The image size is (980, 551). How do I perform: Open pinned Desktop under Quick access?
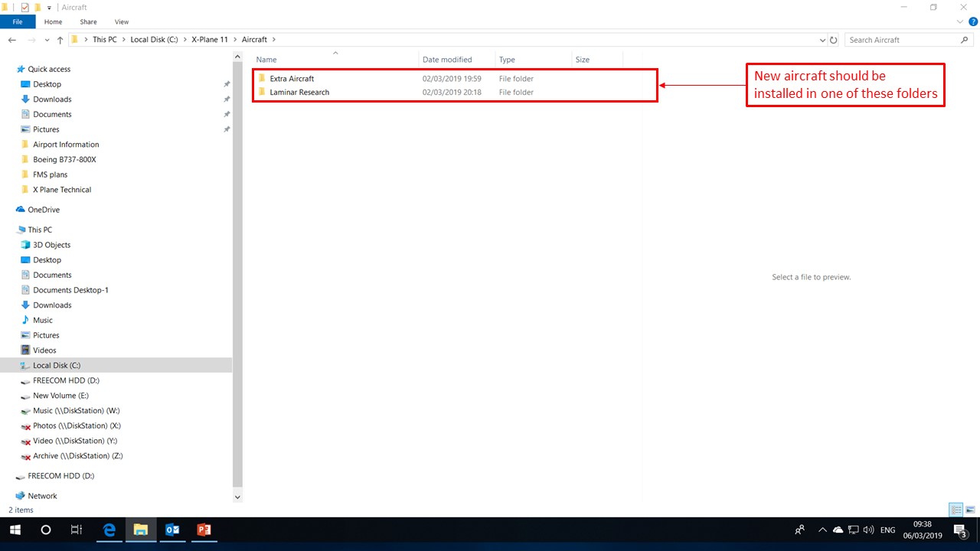pos(47,84)
